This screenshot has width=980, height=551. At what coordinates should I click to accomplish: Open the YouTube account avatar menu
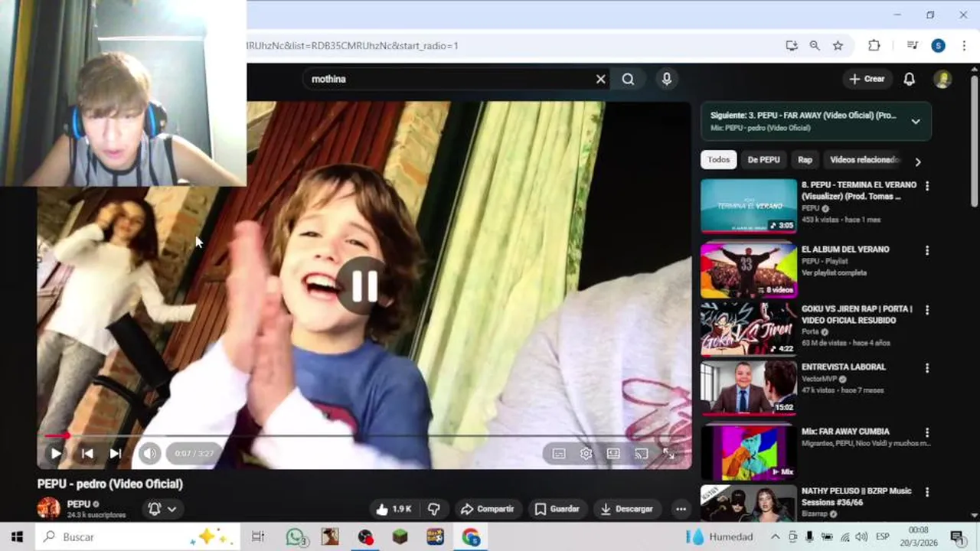[x=942, y=79]
